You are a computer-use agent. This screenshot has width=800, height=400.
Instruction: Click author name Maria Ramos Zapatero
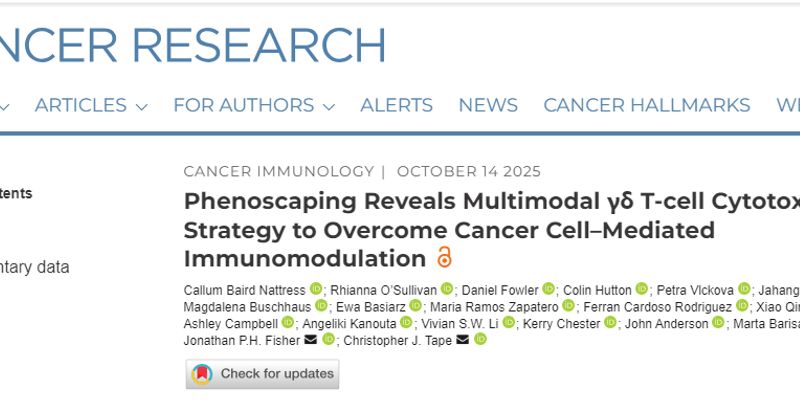pyautogui.click(x=493, y=306)
